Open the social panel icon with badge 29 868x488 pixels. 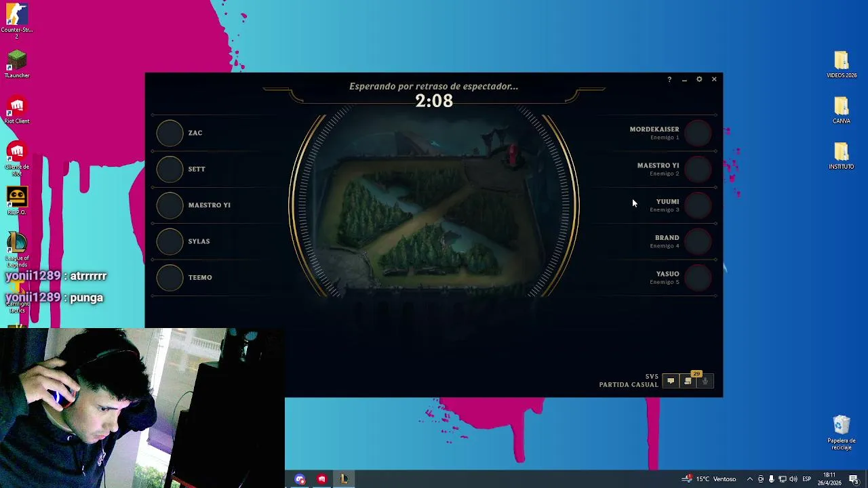pos(688,381)
